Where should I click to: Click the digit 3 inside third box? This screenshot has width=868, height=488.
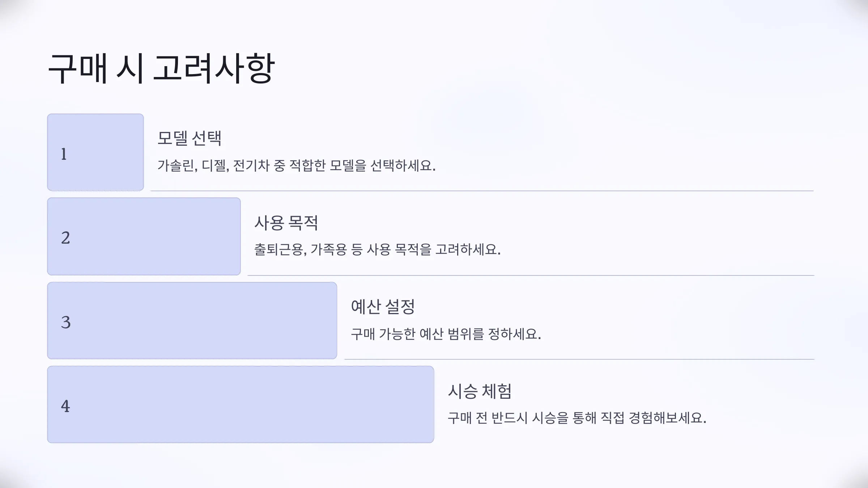(65, 322)
